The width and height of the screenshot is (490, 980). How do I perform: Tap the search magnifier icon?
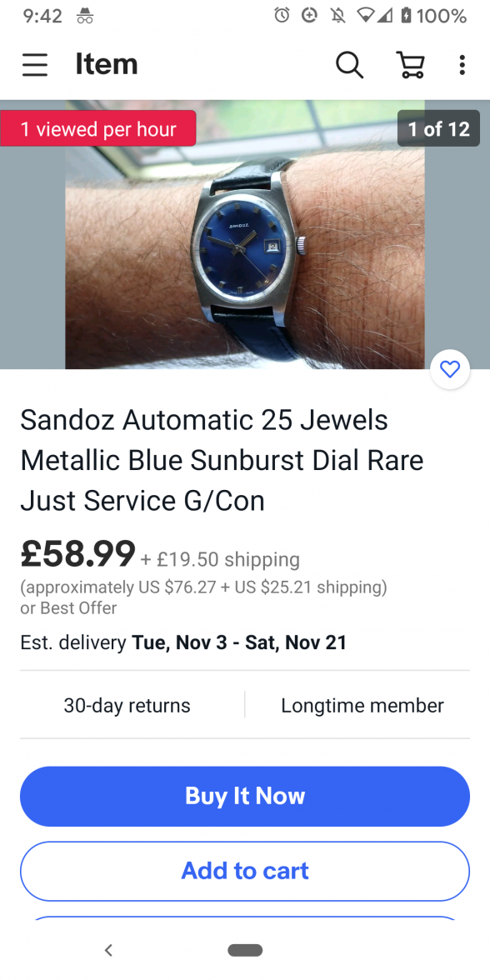click(x=349, y=64)
